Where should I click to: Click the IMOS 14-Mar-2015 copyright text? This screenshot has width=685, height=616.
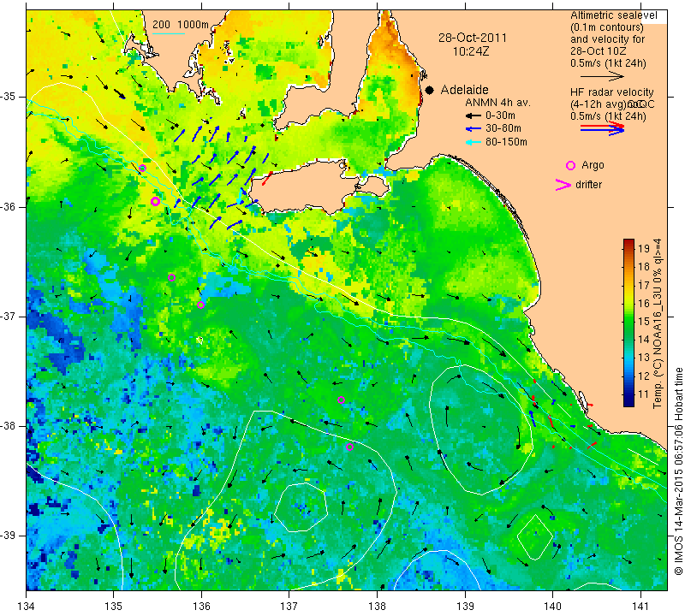678,471
